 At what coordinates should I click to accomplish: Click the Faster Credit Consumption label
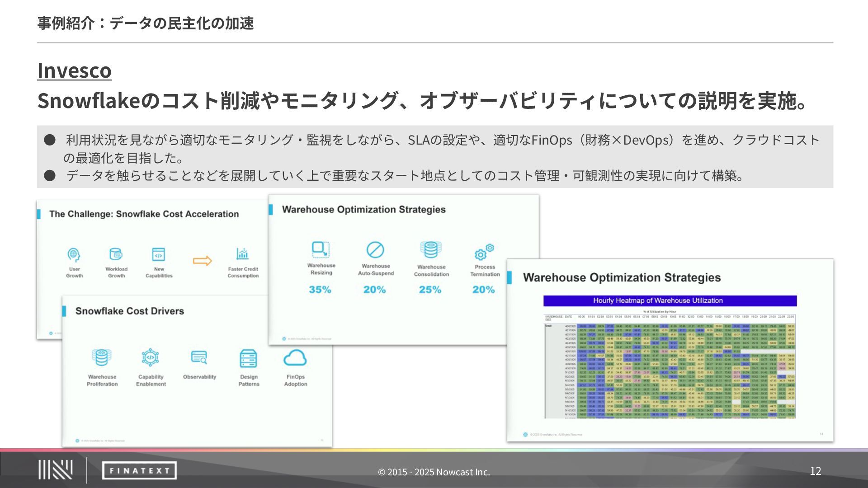(243, 272)
